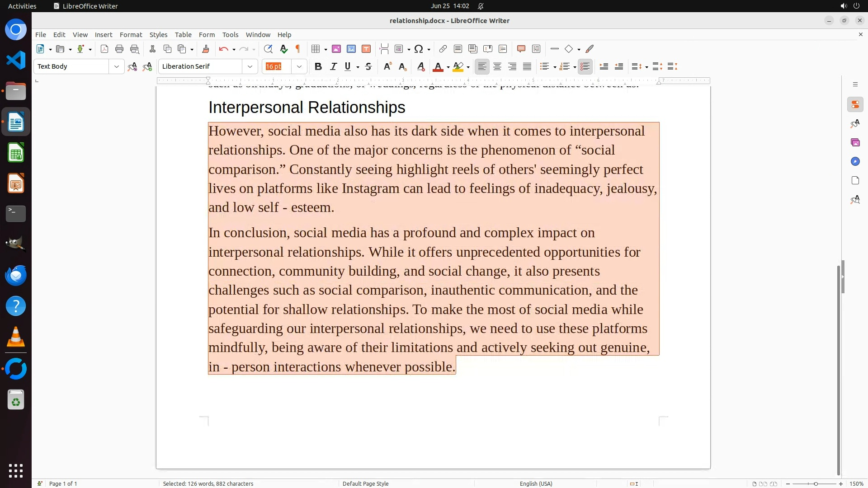Click the Insert Hyperlink icon

point(443,49)
